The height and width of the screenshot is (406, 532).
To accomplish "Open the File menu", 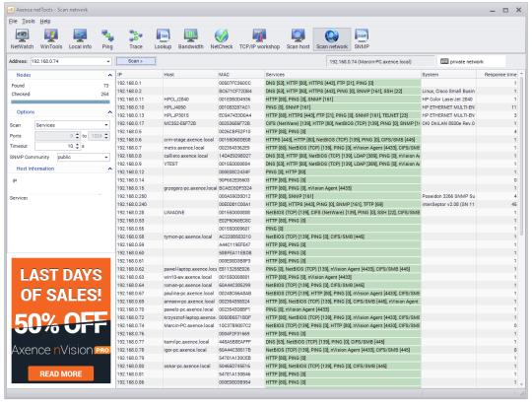I will coord(13,21).
